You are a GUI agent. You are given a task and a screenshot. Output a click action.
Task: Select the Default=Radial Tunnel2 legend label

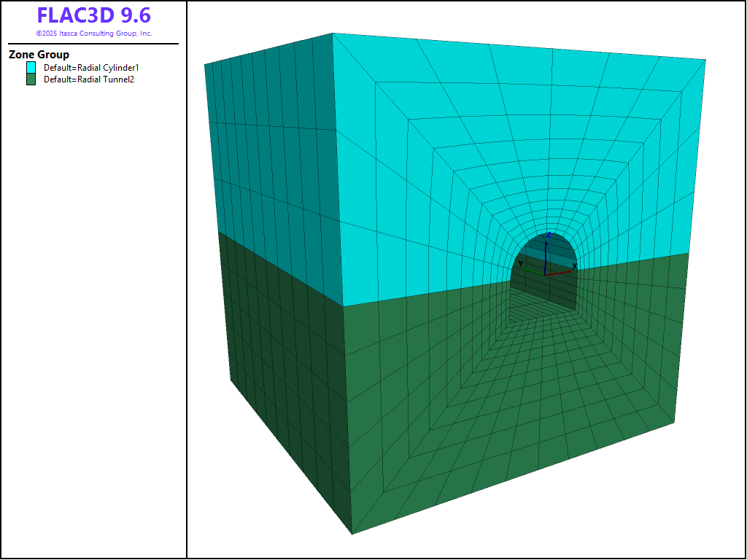pos(89,79)
